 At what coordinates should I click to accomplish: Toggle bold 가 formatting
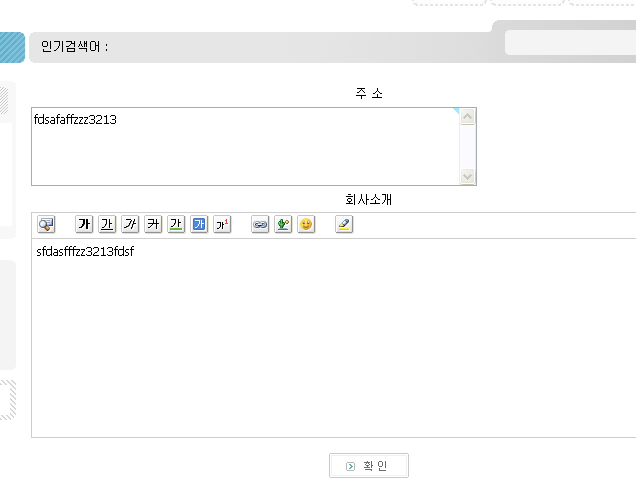tap(84, 224)
